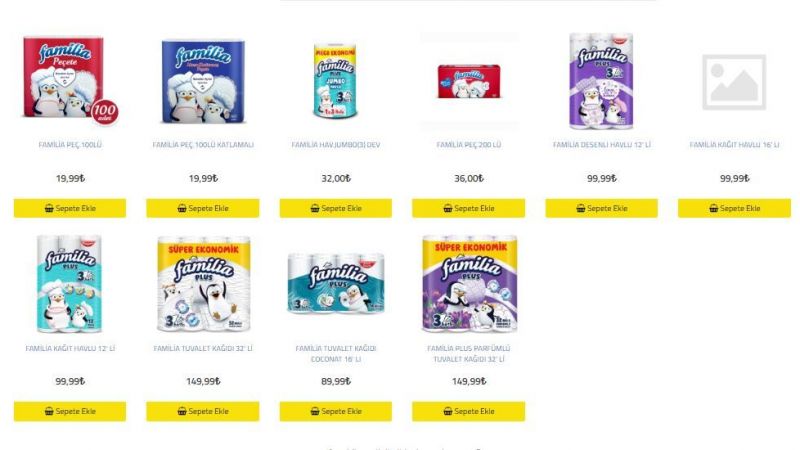This screenshot has height=450, width=800.
Task: Add Familia Peç. 200 lü to basket
Action: (468, 208)
